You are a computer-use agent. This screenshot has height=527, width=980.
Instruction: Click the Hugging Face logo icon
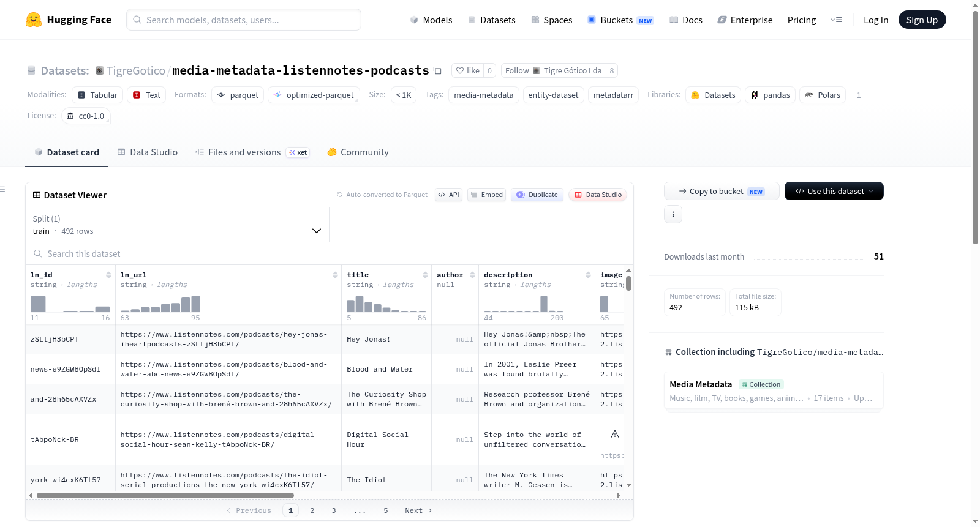[x=34, y=20]
